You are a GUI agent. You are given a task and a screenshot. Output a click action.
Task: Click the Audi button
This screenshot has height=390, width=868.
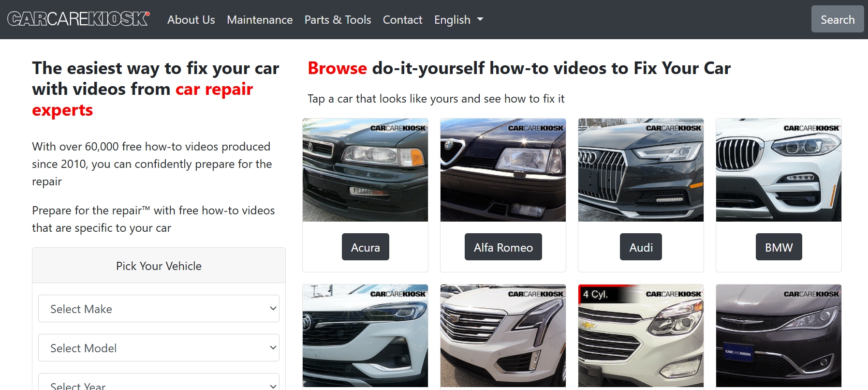pos(641,247)
